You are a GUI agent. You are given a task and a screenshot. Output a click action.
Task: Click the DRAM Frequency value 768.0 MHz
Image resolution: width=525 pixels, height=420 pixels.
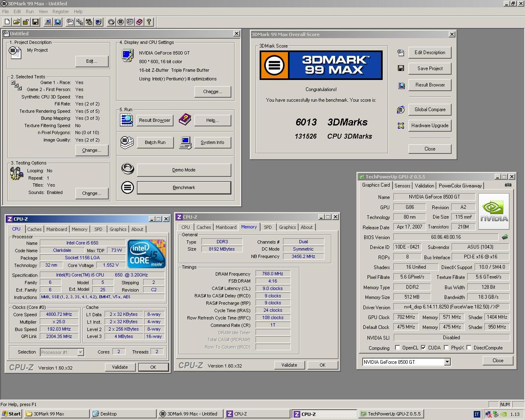coord(273,274)
